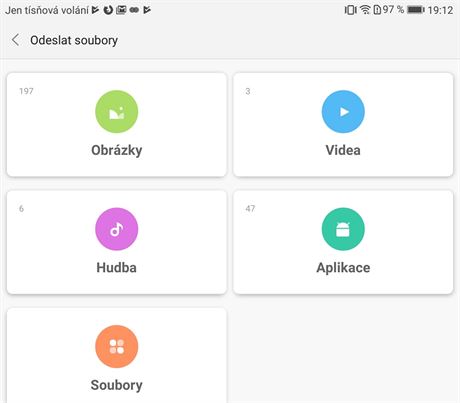
Task: Select the purple Hudba music note icon
Action: pos(117,229)
